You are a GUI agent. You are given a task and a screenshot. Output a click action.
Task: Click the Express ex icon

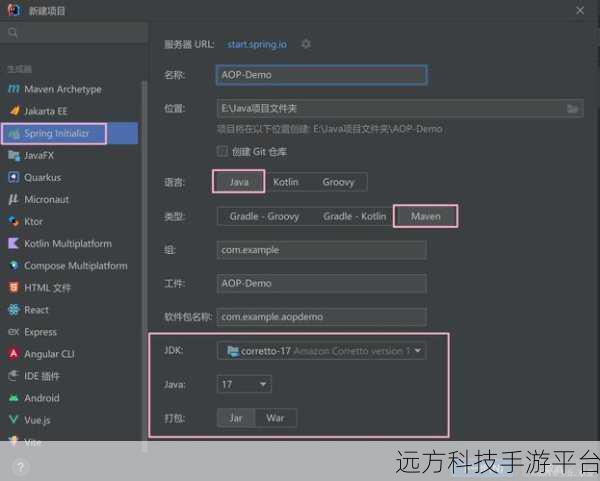pyautogui.click(x=14, y=332)
